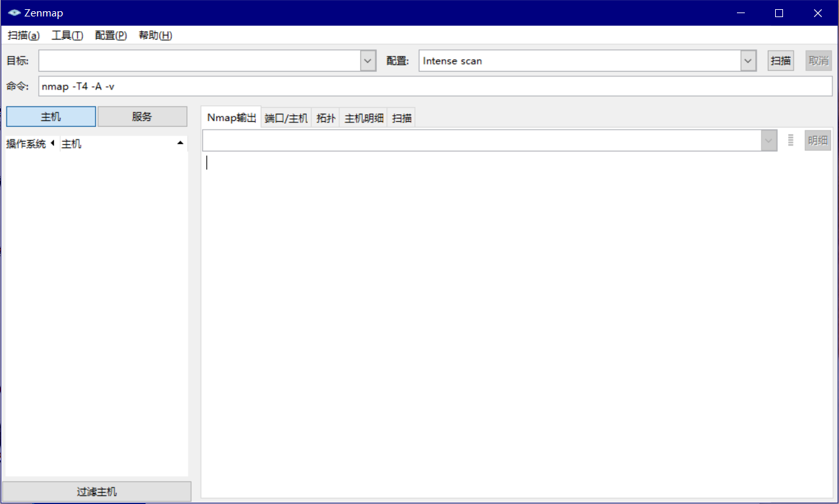Screen dimensions: 839x504
Task: Click the disabled 取消 cancel button
Action: coord(819,61)
